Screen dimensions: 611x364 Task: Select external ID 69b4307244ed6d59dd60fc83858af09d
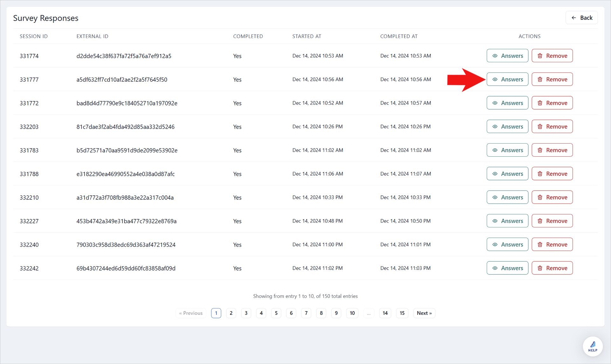[x=126, y=268]
